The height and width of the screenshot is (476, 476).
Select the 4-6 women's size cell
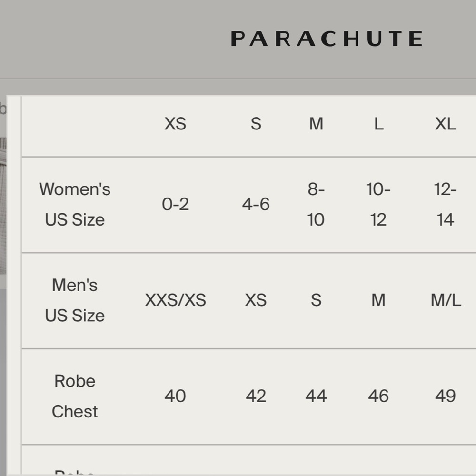click(x=256, y=204)
